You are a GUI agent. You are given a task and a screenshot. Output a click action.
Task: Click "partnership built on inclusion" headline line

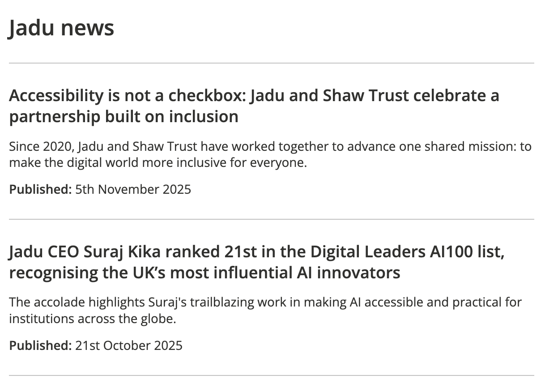123,117
